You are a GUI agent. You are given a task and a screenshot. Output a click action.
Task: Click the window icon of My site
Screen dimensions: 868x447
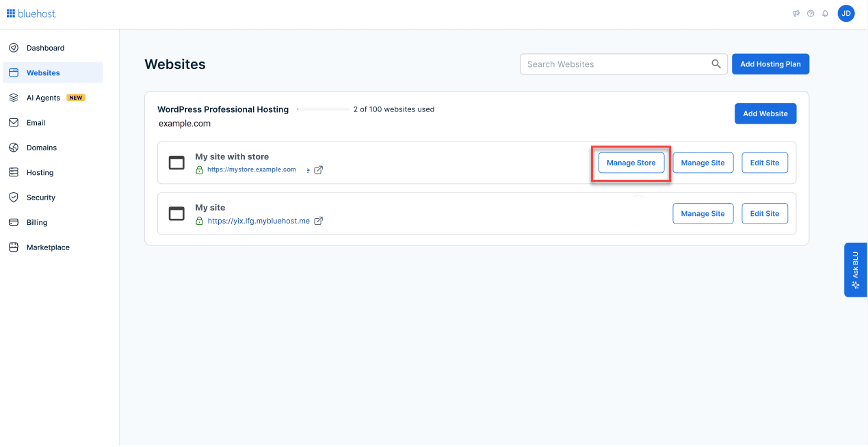tap(176, 213)
